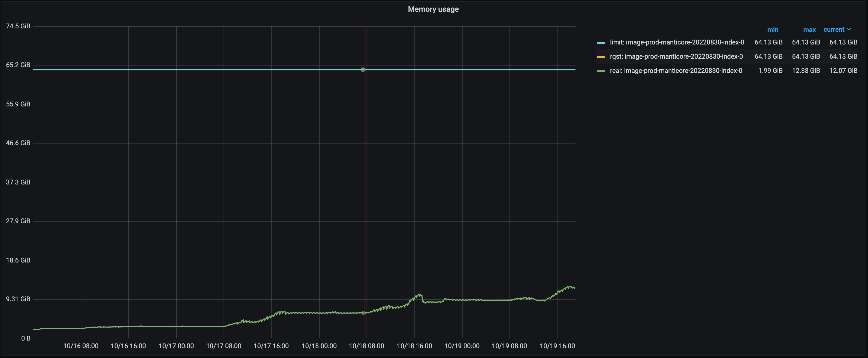
Task: Click the orange color swatch for the rqst series
Action: click(601, 56)
